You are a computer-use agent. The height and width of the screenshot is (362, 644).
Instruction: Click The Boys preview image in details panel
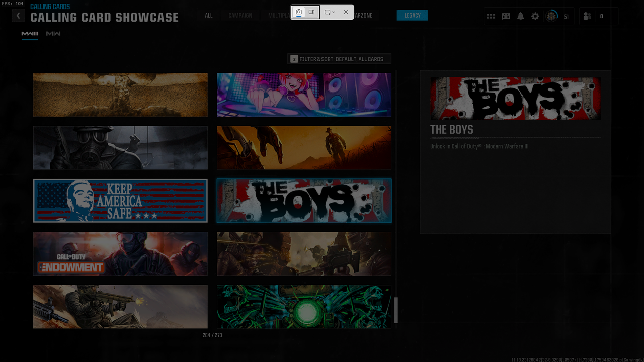(x=515, y=98)
